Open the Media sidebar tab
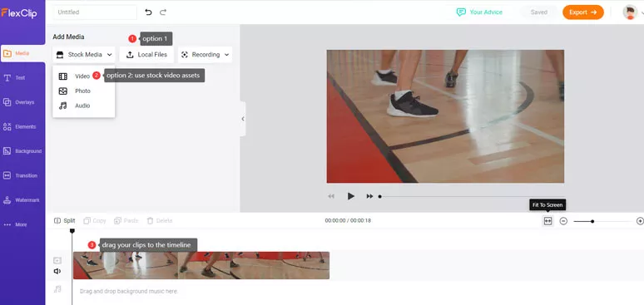Image resolution: width=644 pixels, height=305 pixels. click(x=22, y=53)
